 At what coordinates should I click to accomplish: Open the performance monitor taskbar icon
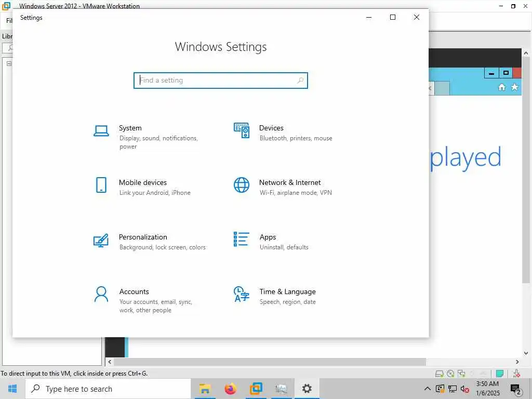click(281, 389)
